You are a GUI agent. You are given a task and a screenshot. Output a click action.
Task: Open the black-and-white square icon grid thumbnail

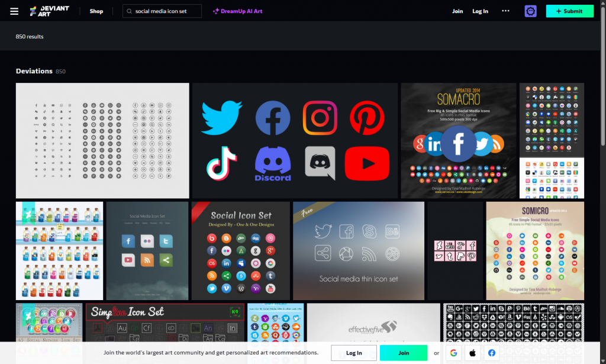514,322
